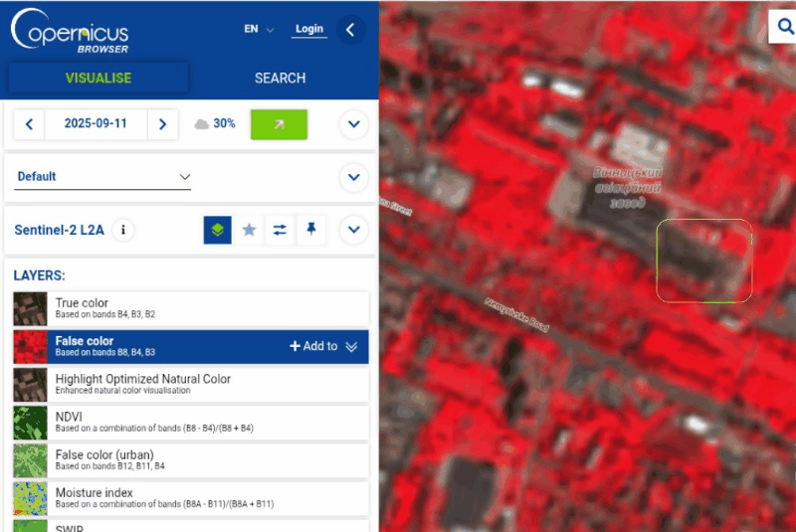This screenshot has width=796, height=532.
Task: Expand the date section chevron
Action: pyautogui.click(x=353, y=124)
